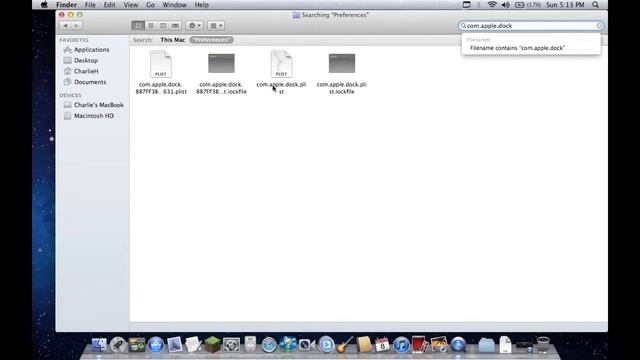Open the Edit menu
Image resolution: width=640 pixels, height=360 pixels.
click(109, 5)
